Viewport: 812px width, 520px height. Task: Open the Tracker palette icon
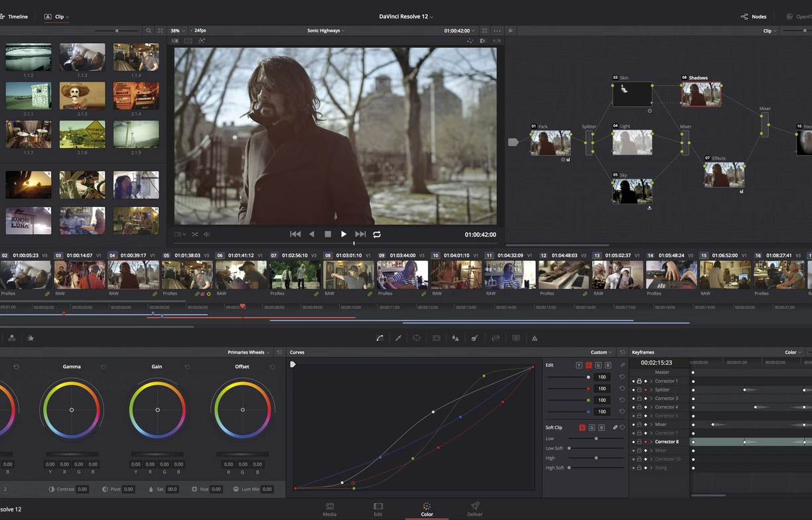click(436, 338)
